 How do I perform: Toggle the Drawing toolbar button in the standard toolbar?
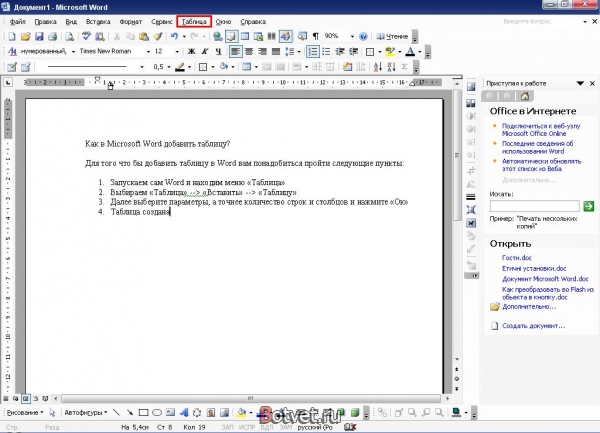click(x=285, y=36)
